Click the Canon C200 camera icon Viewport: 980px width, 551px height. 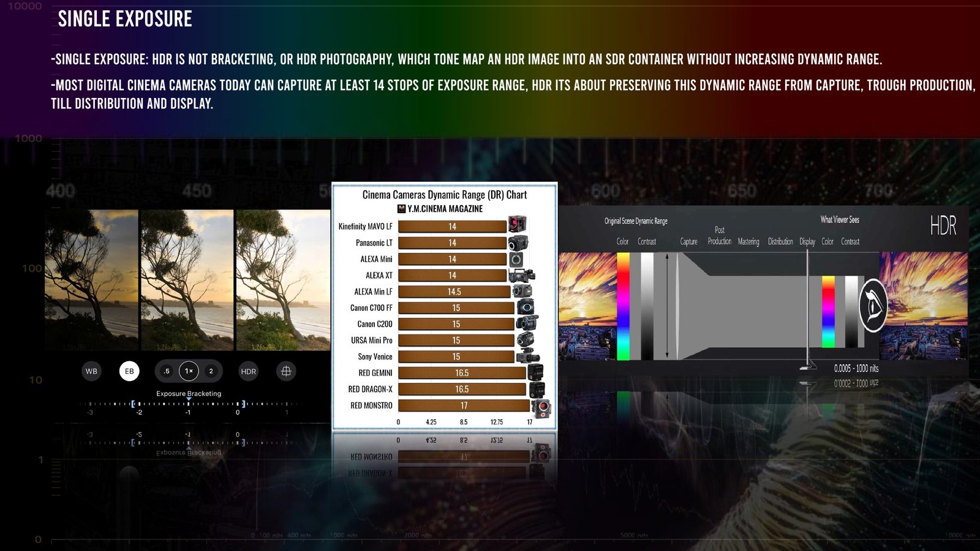point(527,323)
